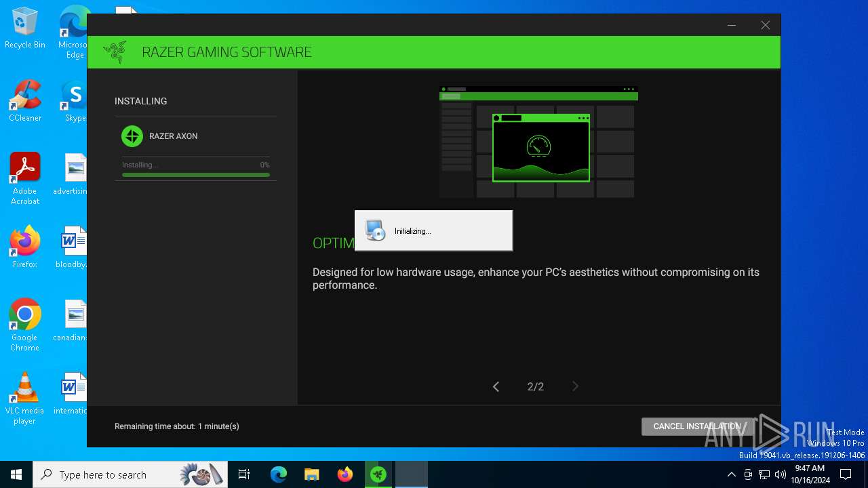Open Skype desktop shortcut
The image size is (868, 488).
75,102
